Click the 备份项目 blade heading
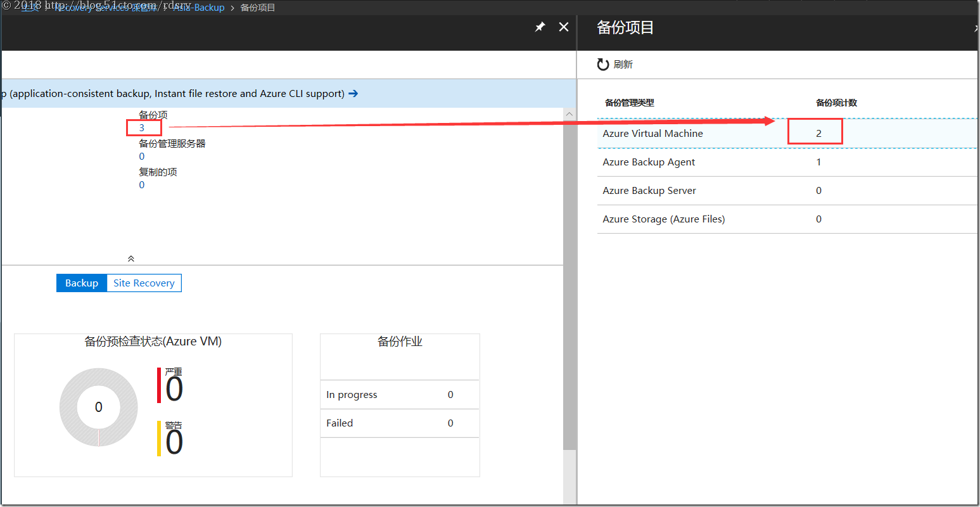This screenshot has width=980, height=507. click(625, 27)
